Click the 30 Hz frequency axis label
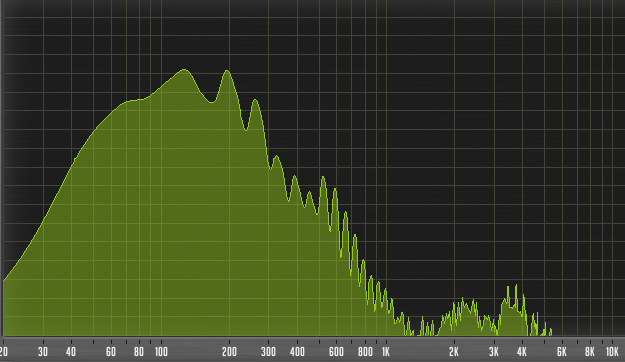625x362 pixels. click(x=43, y=352)
